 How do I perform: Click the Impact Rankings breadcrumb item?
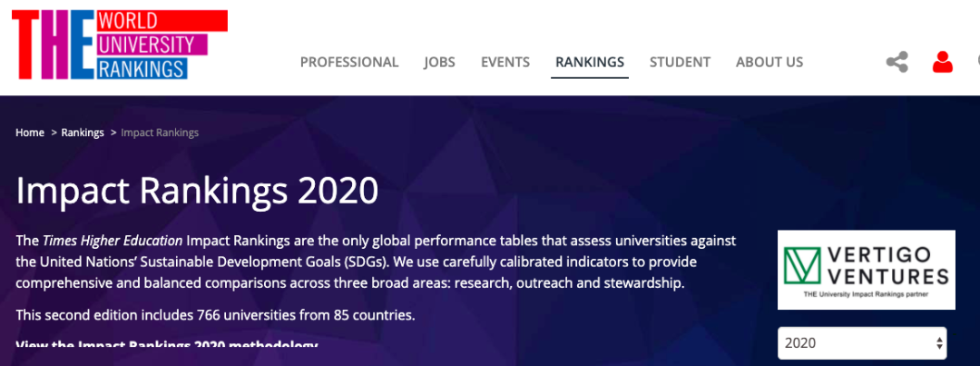[160, 133]
